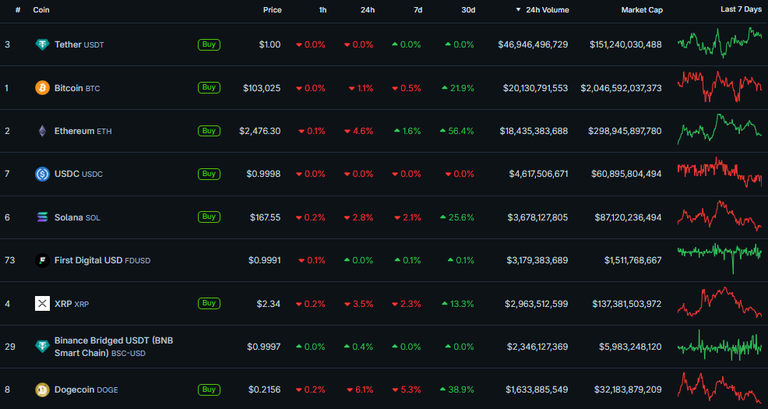Click the Bitcoin orange logo icon
This screenshot has height=409, width=768.
click(42, 88)
